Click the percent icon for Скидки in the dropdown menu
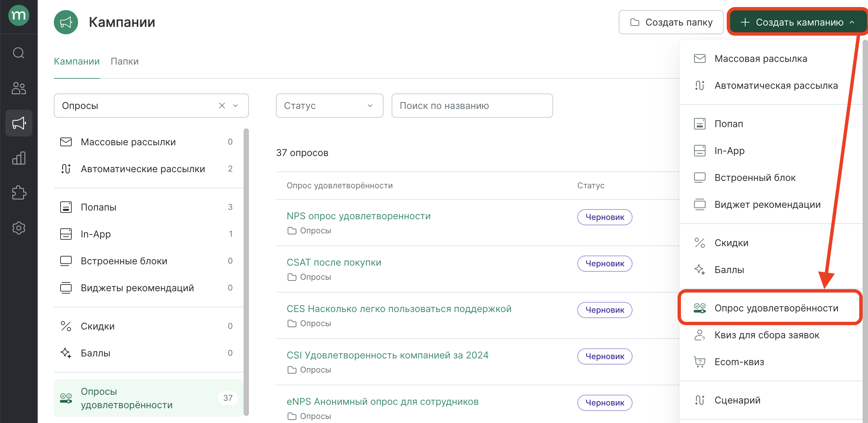 [699, 243]
